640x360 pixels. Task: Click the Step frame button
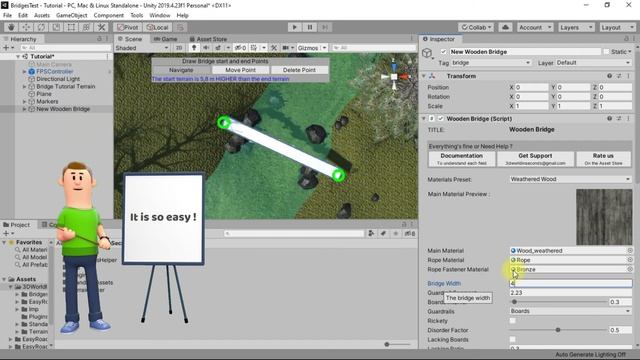pyautogui.click(x=324, y=27)
